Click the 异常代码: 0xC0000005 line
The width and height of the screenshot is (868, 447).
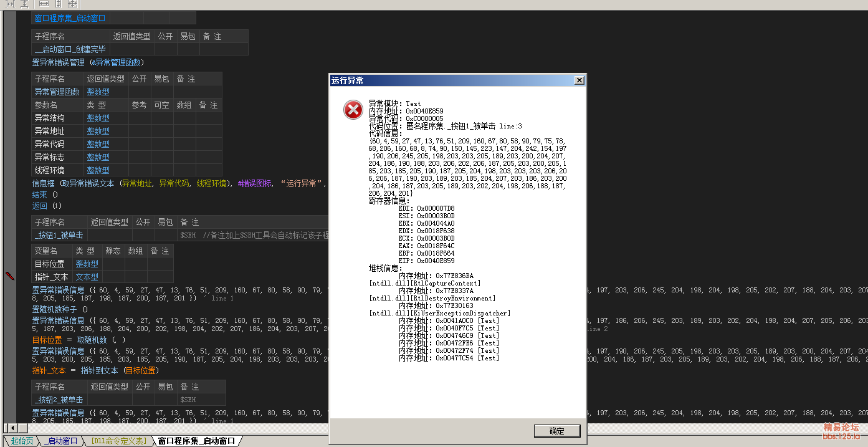coord(406,118)
